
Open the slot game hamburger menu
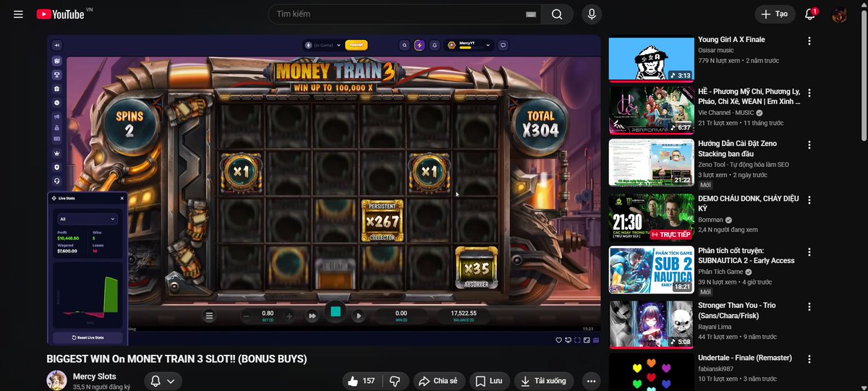209,316
